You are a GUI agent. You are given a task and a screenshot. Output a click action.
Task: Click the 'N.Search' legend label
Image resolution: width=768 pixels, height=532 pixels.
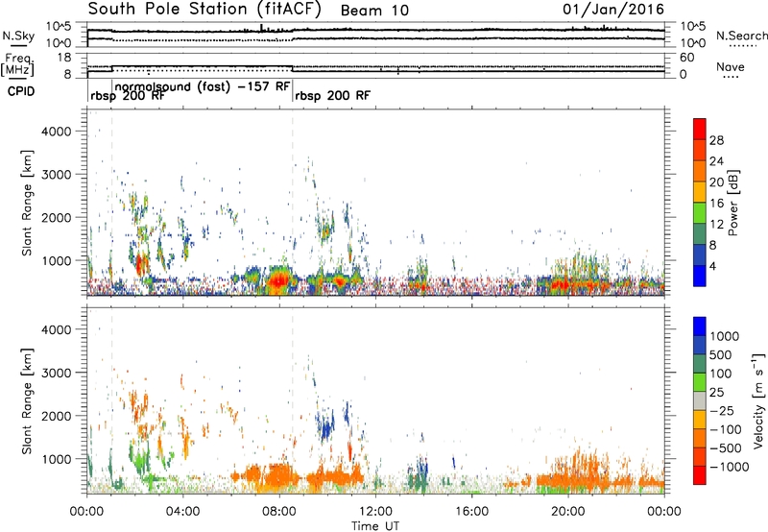click(741, 36)
